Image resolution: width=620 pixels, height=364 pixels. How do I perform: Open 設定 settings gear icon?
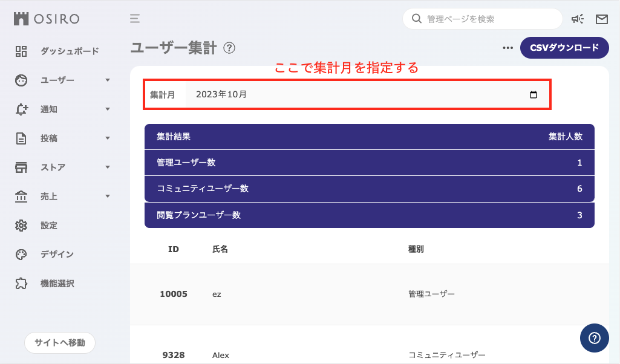(x=21, y=225)
